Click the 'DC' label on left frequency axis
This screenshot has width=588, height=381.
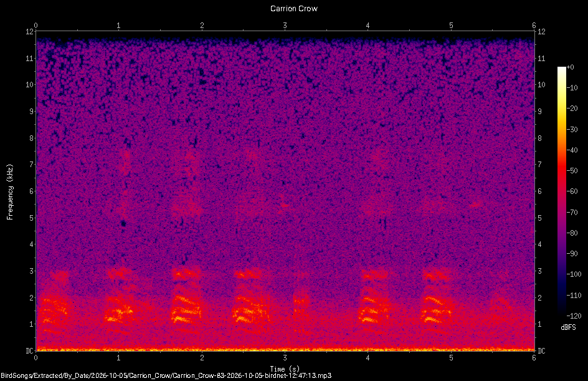tap(29, 351)
